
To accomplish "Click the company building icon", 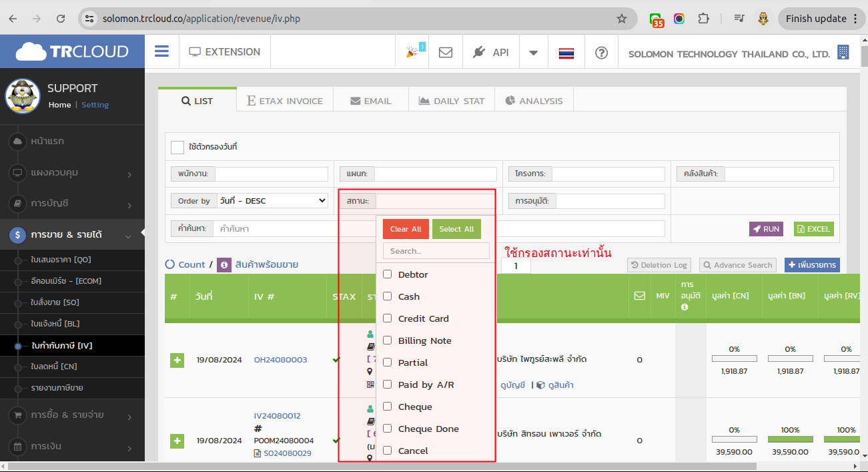I will [843, 52].
